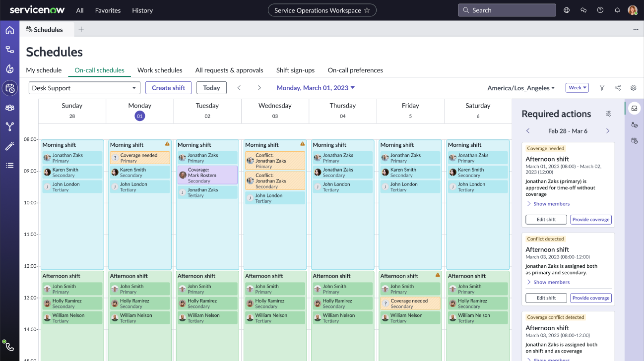This screenshot has width=644, height=361.
Task: Click Provide coverage on Conflict detected card
Action: [x=591, y=298]
